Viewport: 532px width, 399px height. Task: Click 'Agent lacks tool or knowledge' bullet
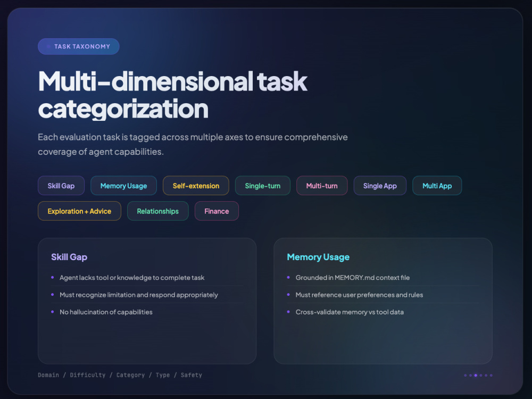tap(132, 278)
